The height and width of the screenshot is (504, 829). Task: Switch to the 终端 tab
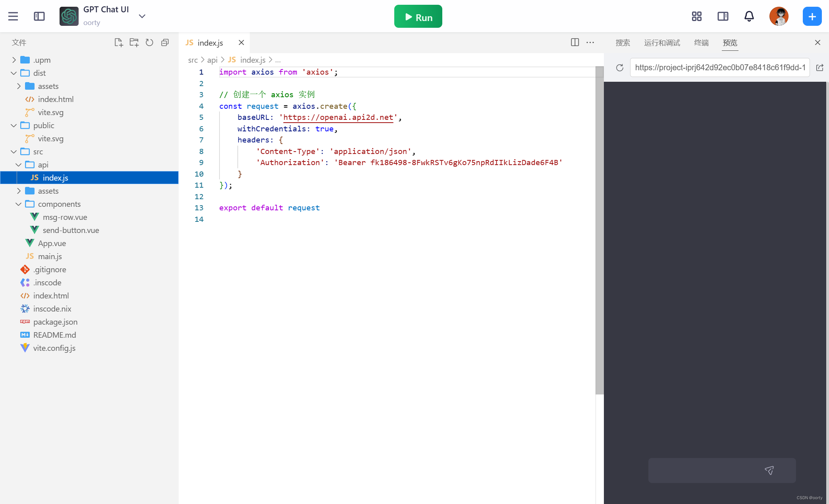click(x=702, y=42)
